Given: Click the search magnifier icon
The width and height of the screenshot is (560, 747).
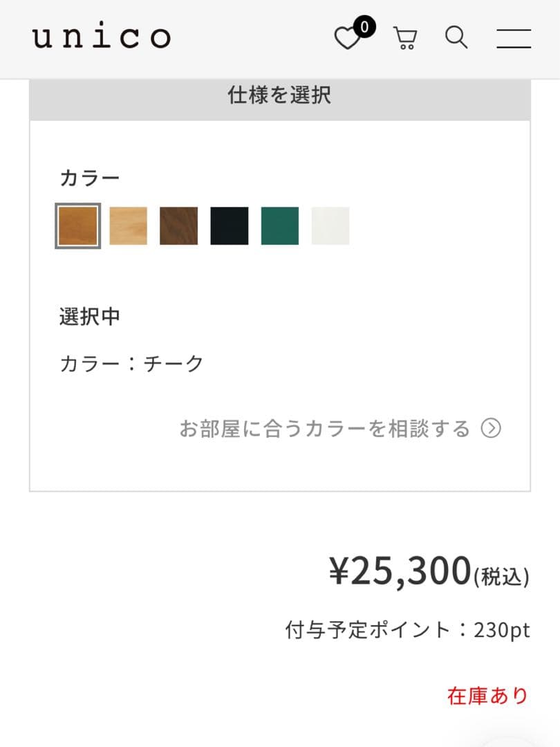Looking at the screenshot, I should click(x=456, y=38).
